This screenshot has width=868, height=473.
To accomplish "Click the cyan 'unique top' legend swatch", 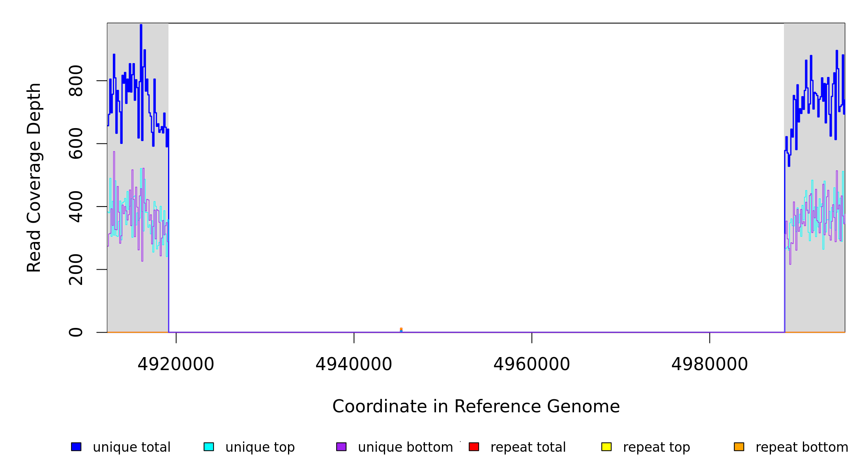I will pos(209,447).
